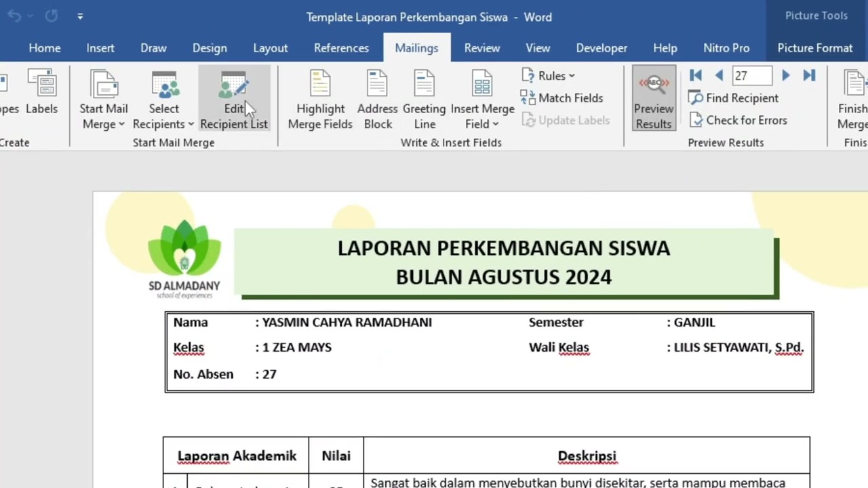Click Edit Recipient List button
Screen dimensions: 868x488
coord(234,100)
